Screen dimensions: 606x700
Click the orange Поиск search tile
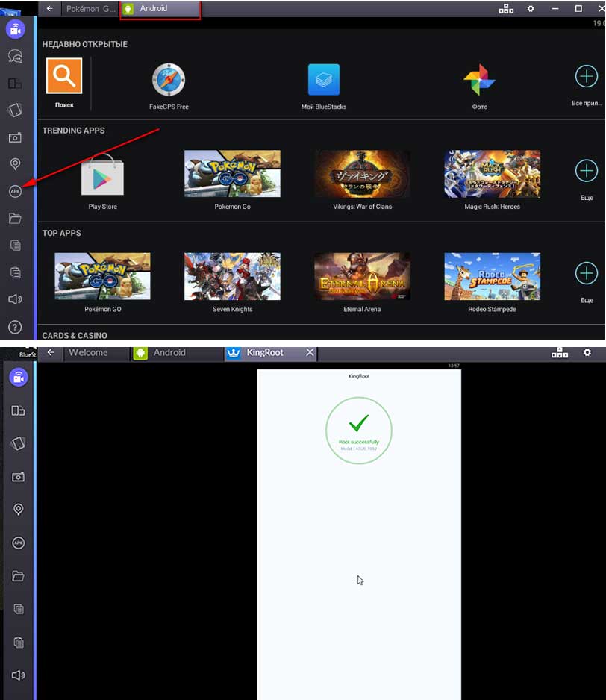64,76
